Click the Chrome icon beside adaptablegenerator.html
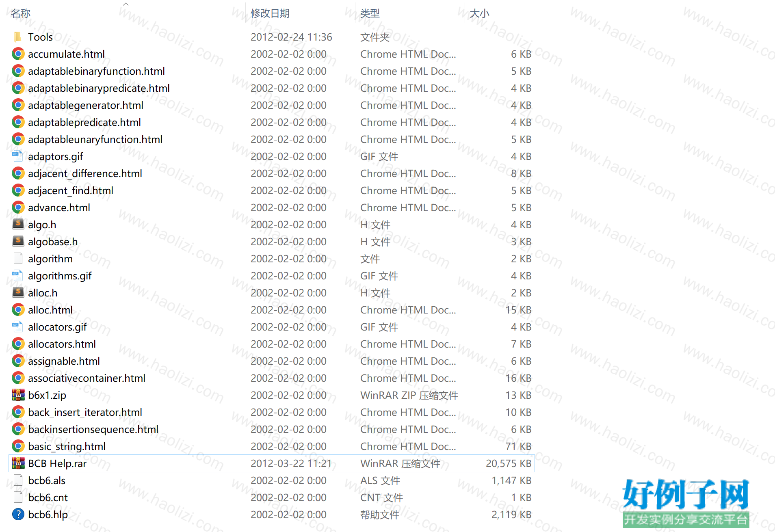 [18, 105]
